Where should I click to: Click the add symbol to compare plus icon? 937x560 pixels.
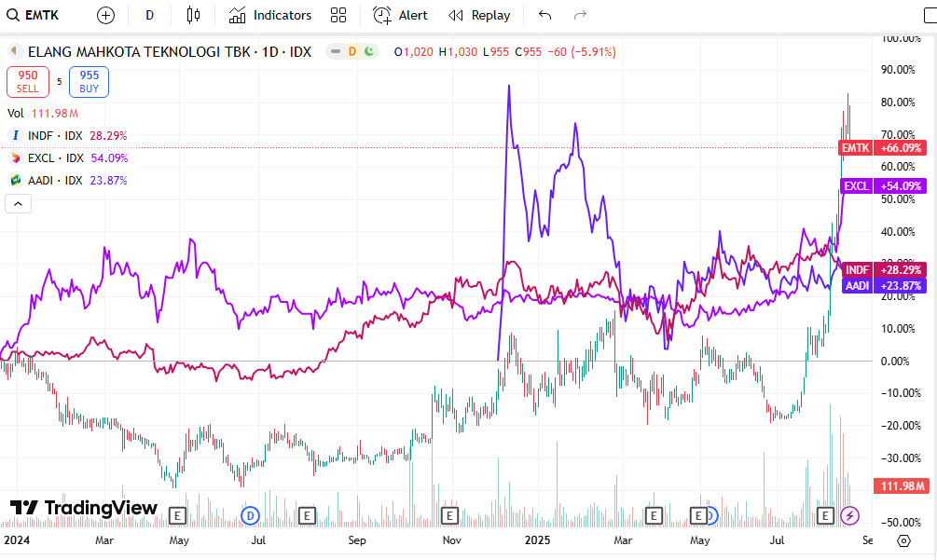click(105, 16)
